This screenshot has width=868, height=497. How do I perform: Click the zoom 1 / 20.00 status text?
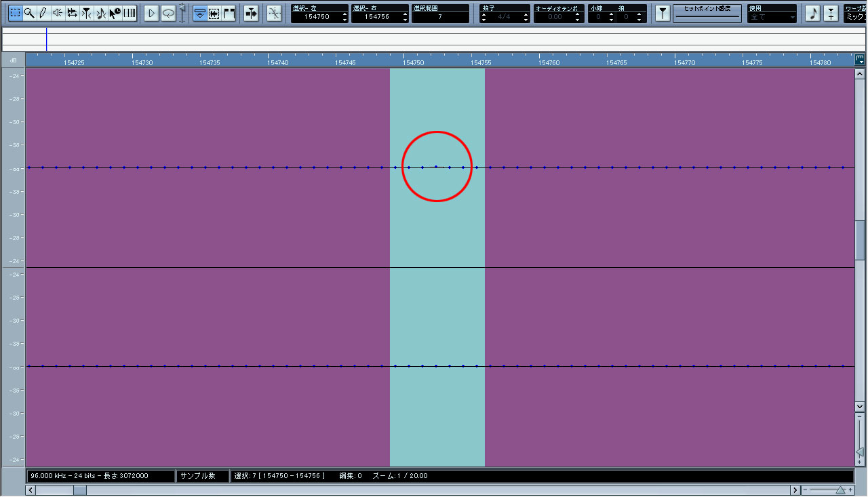(400, 476)
